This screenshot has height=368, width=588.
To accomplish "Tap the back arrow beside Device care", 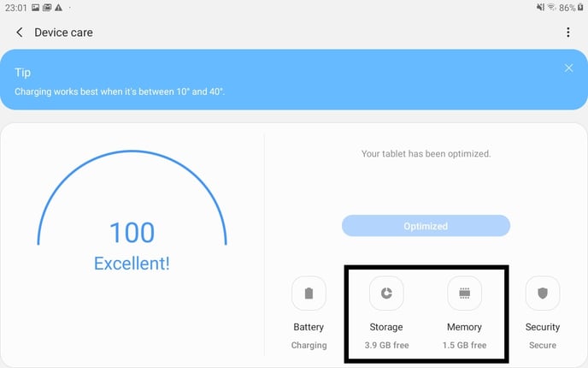I will click(19, 33).
